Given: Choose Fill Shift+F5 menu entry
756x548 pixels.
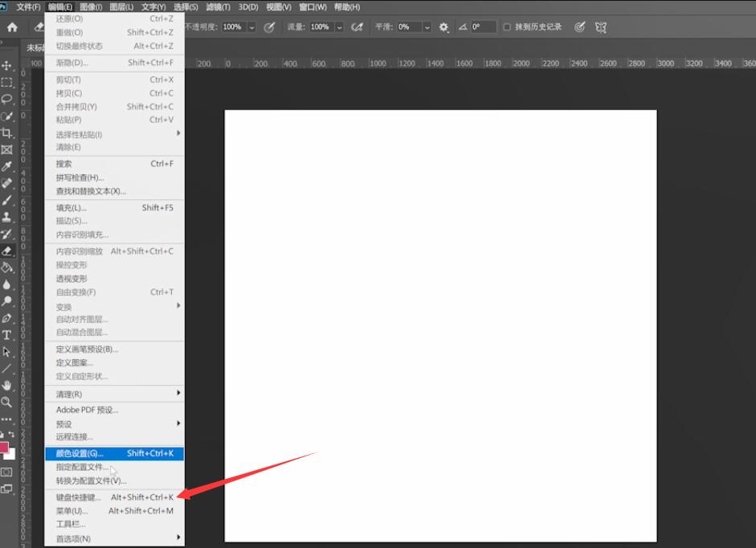Looking at the screenshot, I should [x=114, y=208].
